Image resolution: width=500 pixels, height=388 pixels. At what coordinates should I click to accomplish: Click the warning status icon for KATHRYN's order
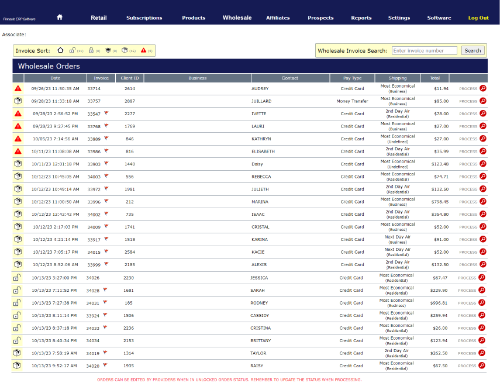pos(18,139)
